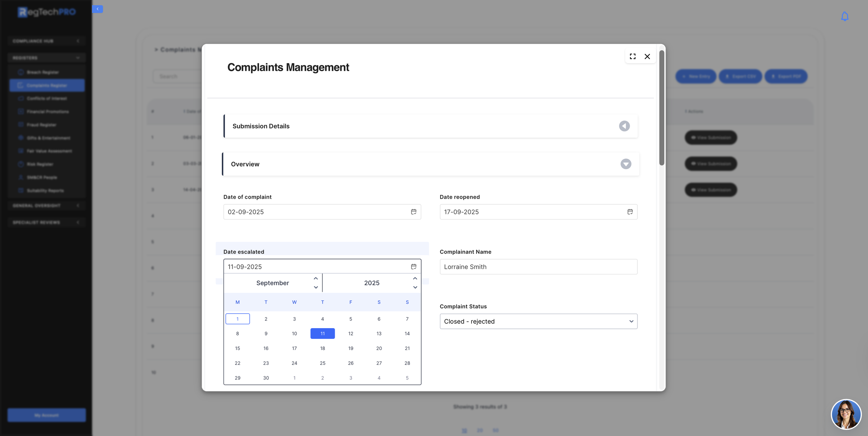Increment the month with the up arrow

click(x=316, y=279)
